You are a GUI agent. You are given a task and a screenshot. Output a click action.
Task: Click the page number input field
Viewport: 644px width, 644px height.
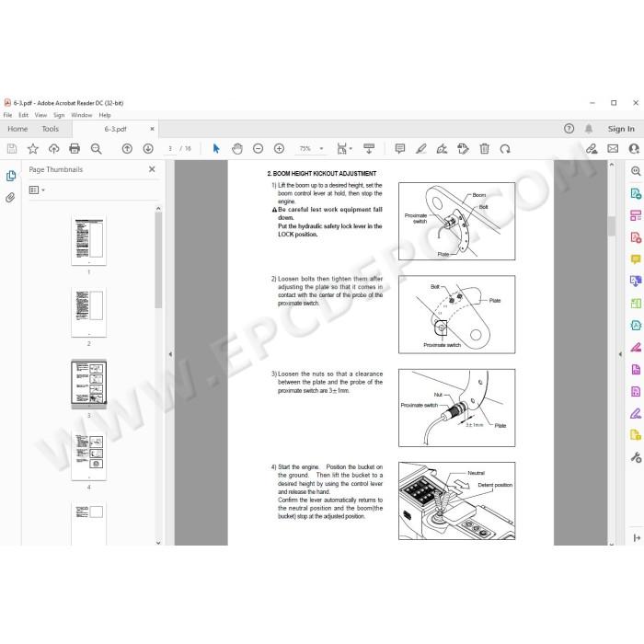tap(170, 149)
